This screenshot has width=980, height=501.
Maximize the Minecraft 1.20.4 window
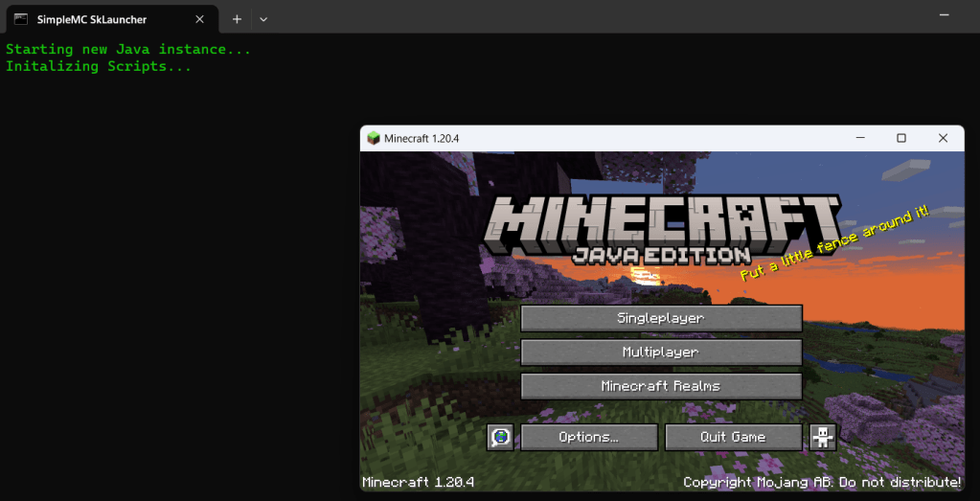click(x=900, y=138)
